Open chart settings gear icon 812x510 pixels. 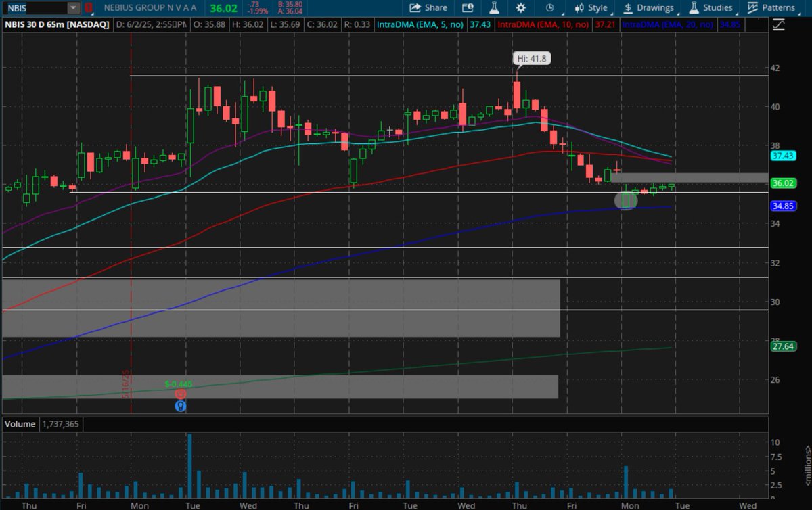520,7
